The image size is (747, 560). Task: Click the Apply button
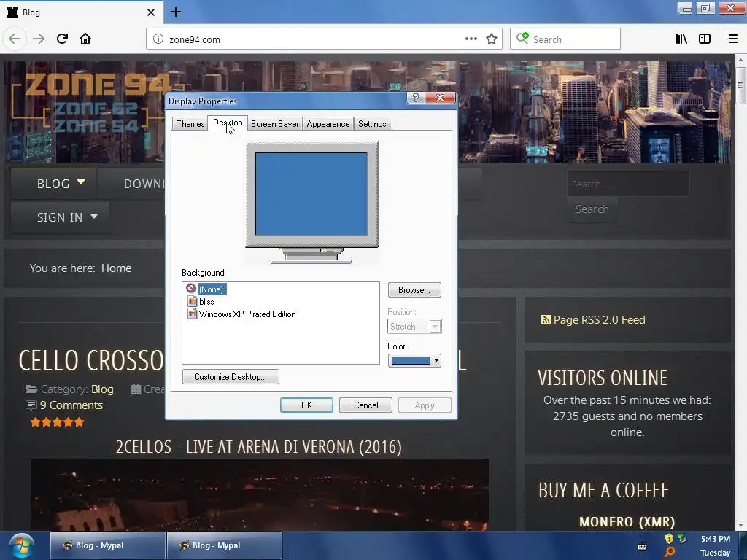click(425, 405)
